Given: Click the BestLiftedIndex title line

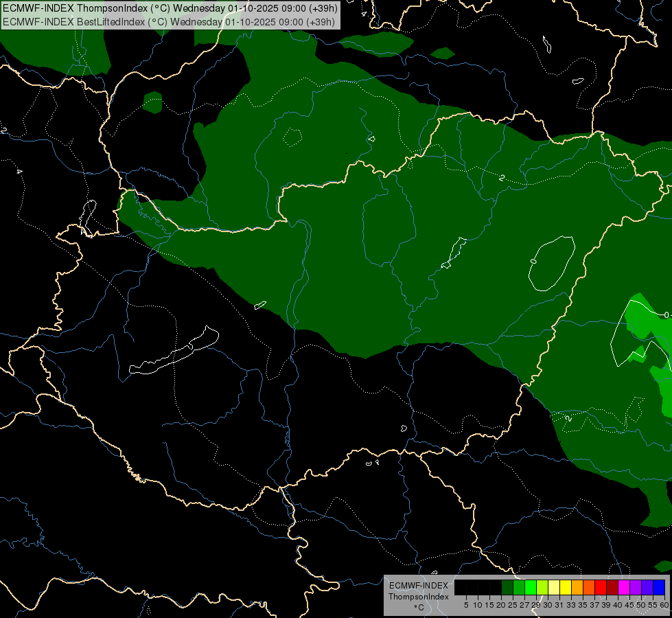Looking at the screenshot, I should tap(169, 22).
